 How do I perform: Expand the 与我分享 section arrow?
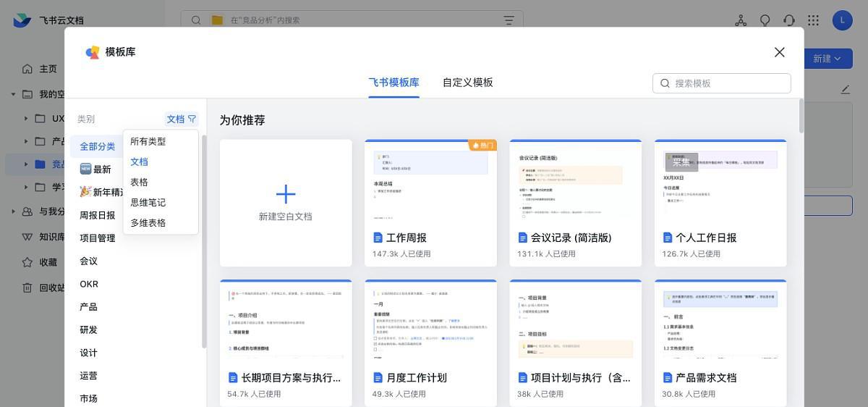point(13,211)
